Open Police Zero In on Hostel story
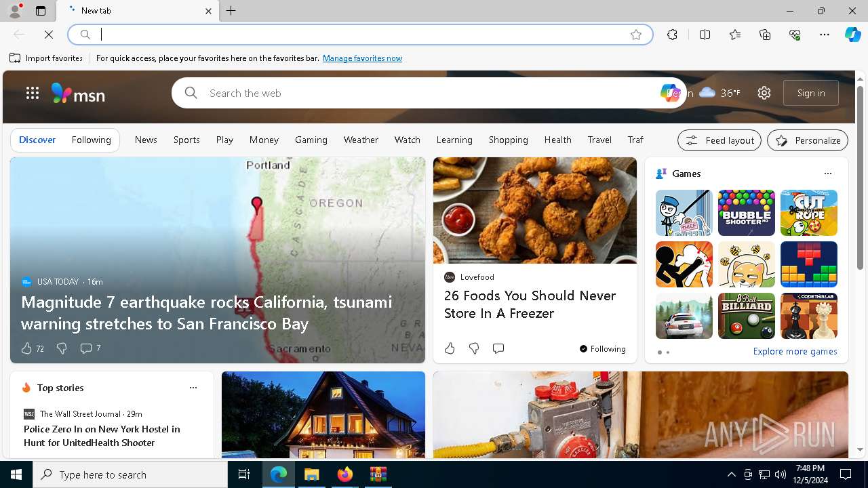 (102, 436)
